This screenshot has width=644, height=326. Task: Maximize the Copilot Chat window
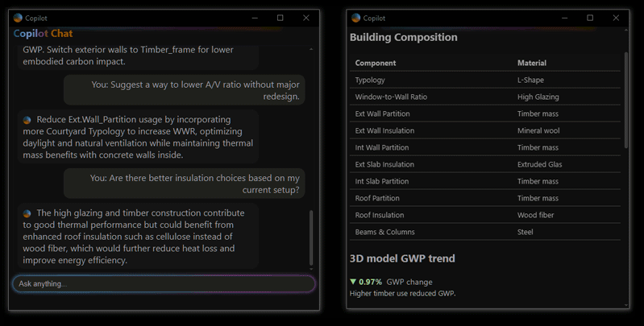280,18
